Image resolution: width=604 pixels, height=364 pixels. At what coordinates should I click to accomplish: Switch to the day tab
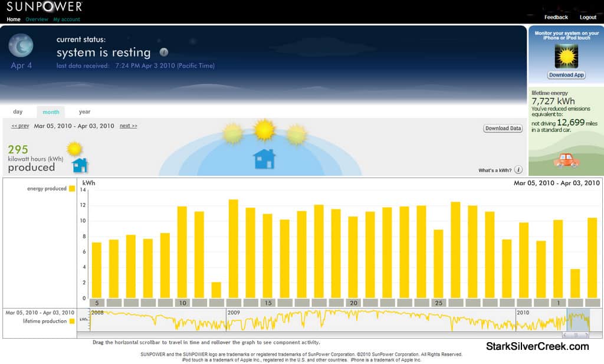point(18,112)
